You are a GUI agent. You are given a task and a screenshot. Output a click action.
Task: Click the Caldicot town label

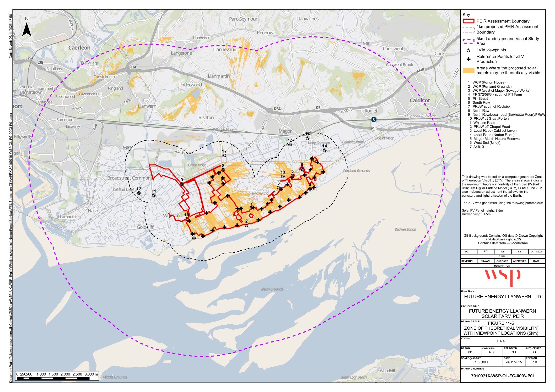pyautogui.click(x=420, y=101)
